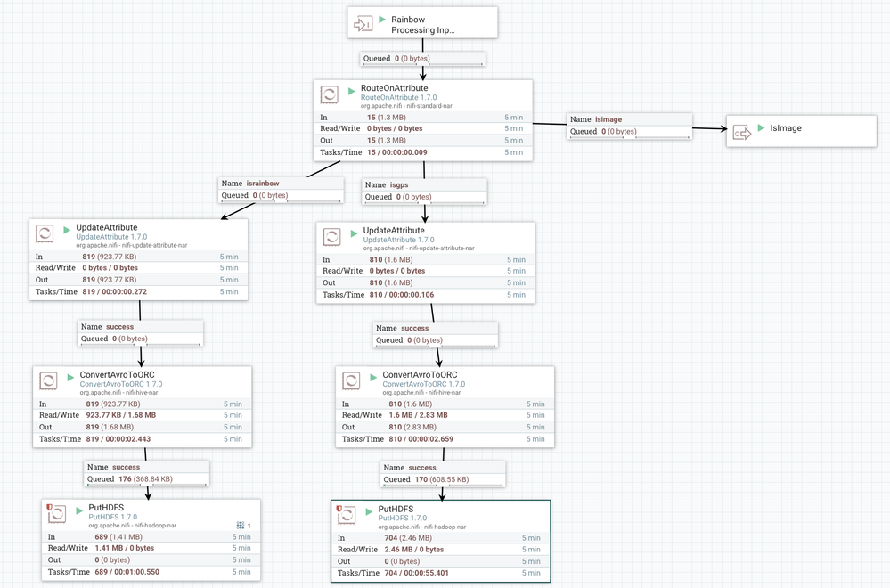Click Tasks/Time value '689 / 00:01:00.550'
This screenshot has width=890, height=588.
click(x=127, y=572)
